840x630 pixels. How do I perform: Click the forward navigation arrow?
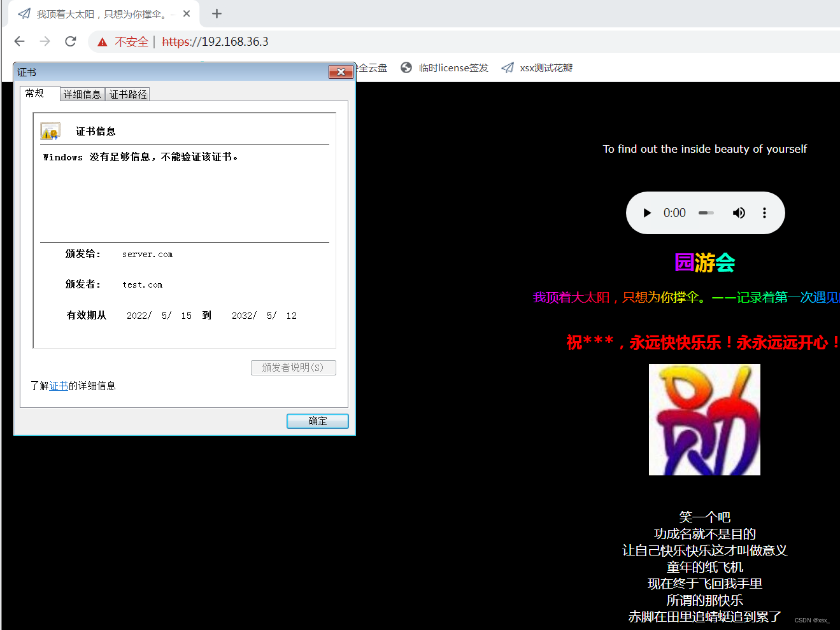click(x=45, y=41)
